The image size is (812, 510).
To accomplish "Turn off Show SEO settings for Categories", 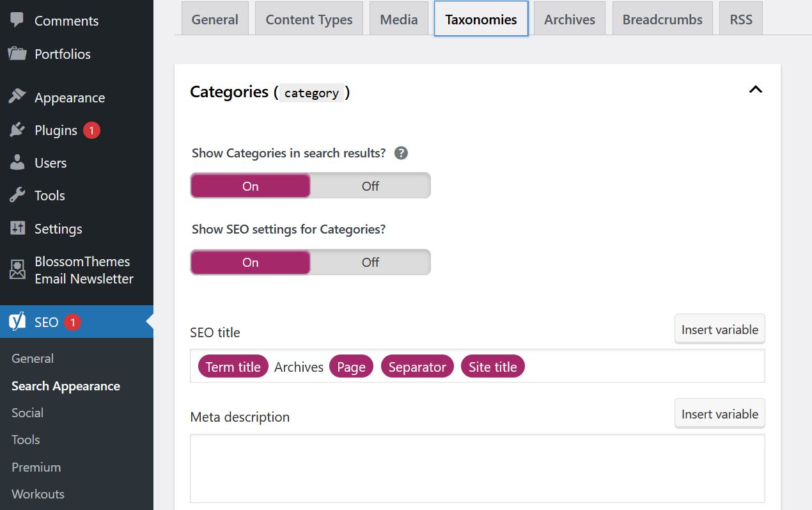I will [370, 262].
